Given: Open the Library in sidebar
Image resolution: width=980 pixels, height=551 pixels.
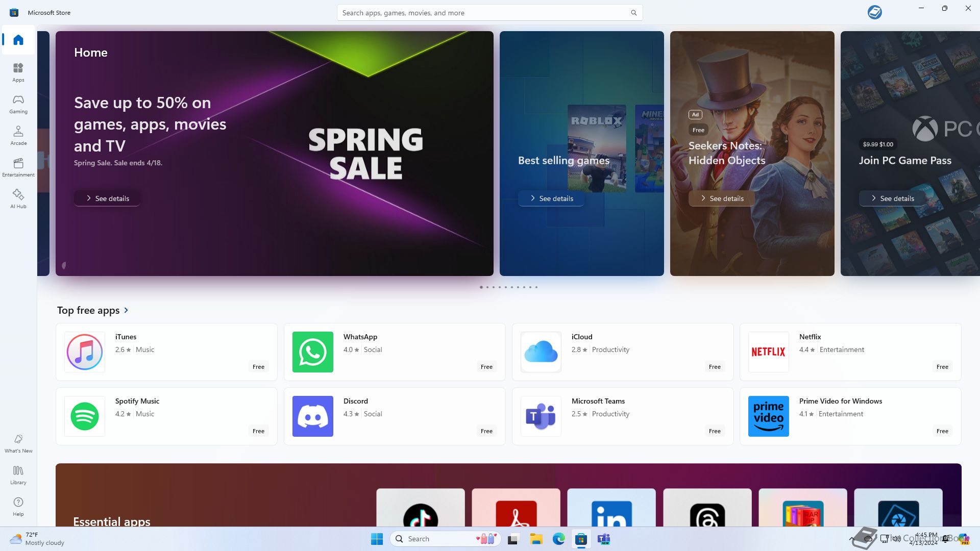Looking at the screenshot, I should pos(18,474).
